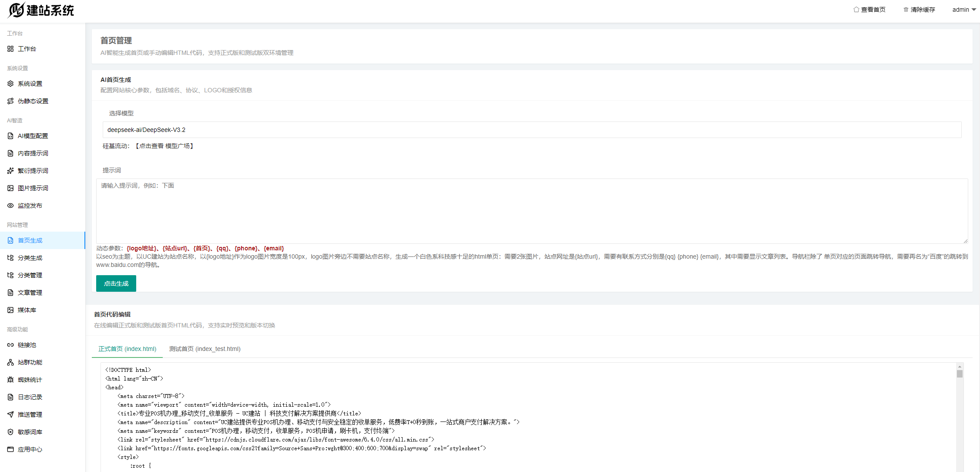
Task: Click the 敏感词库 shield icon
Action: [x=10, y=432]
